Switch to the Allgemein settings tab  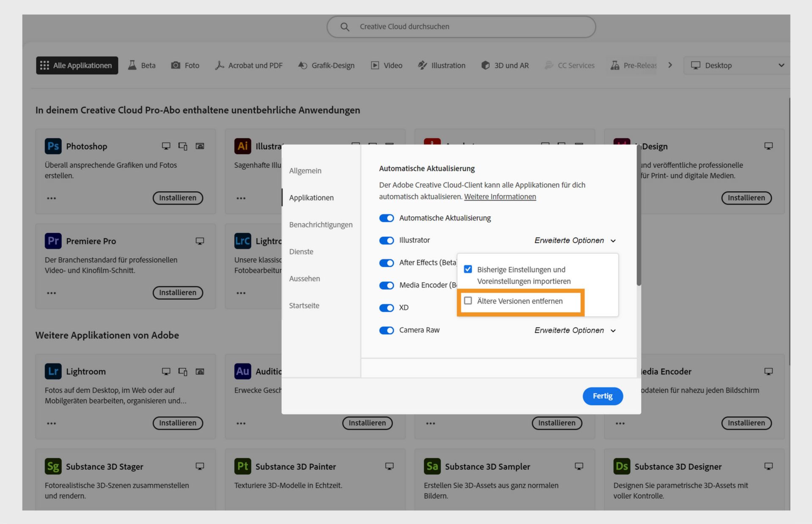pyautogui.click(x=305, y=171)
